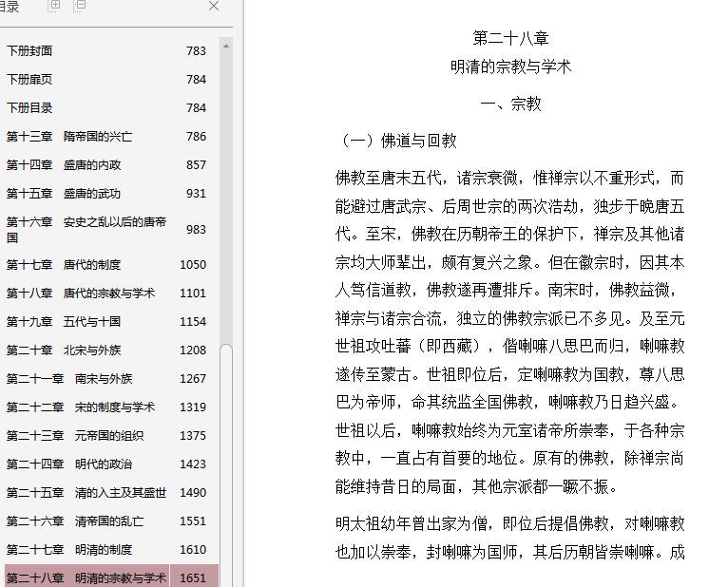
Task: Click page number 783 in contents
Action: (196, 51)
